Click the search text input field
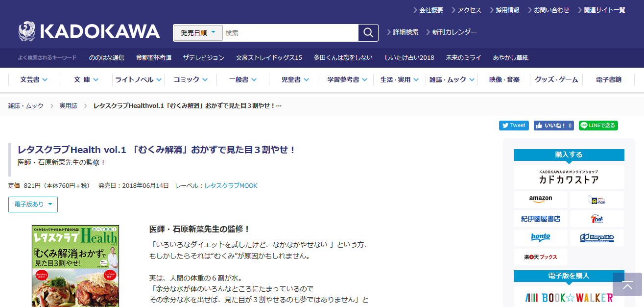 tap(291, 33)
